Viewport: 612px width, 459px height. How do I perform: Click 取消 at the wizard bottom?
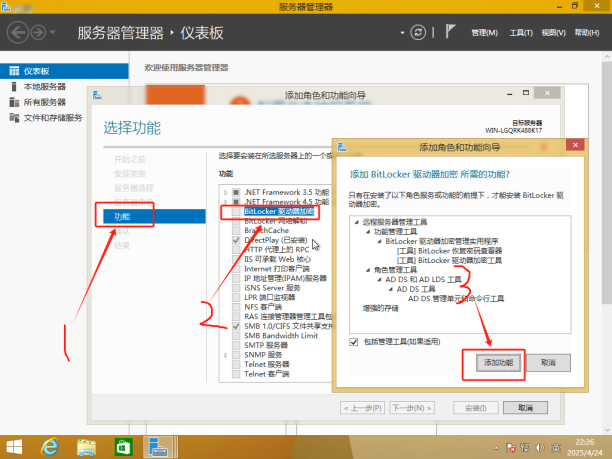coord(525,408)
